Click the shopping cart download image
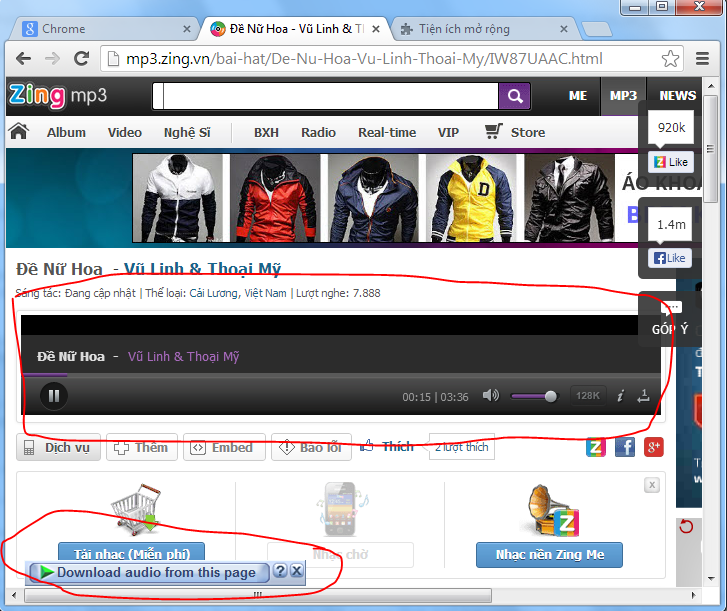Viewport: 727px width, 611px height. point(136,510)
